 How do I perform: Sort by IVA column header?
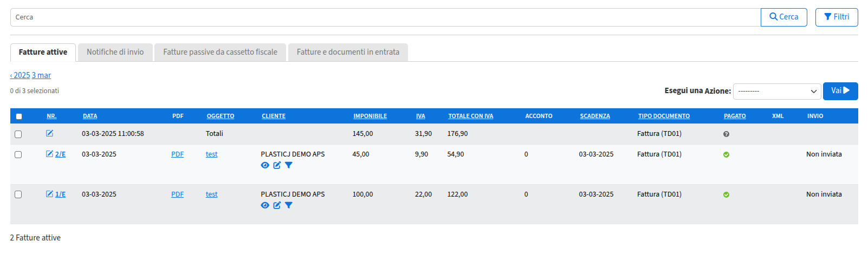(420, 116)
